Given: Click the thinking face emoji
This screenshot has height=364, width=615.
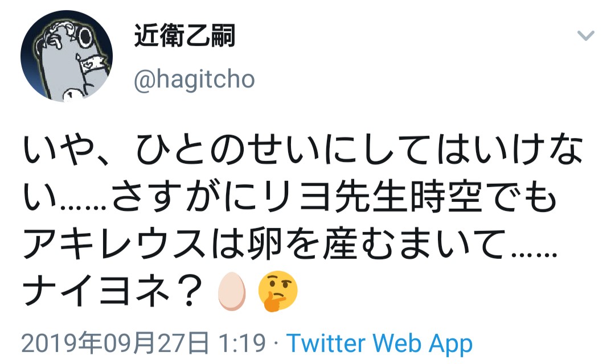Looking at the screenshot, I should pos(278,291).
